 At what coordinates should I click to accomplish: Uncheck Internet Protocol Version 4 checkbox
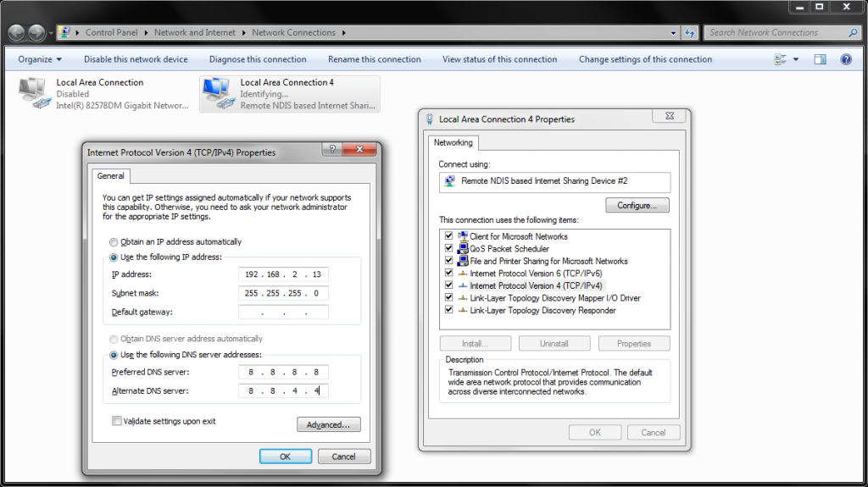(449, 285)
